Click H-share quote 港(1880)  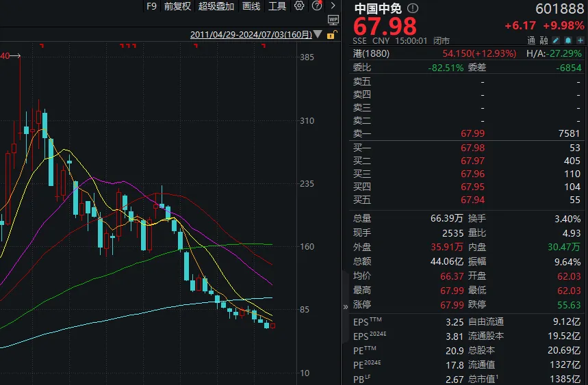coord(371,53)
